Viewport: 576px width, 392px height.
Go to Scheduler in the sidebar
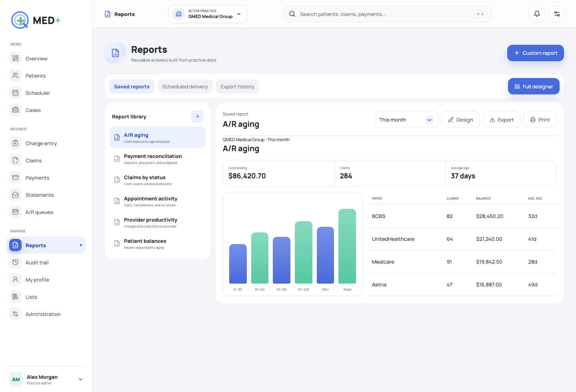(46, 93)
